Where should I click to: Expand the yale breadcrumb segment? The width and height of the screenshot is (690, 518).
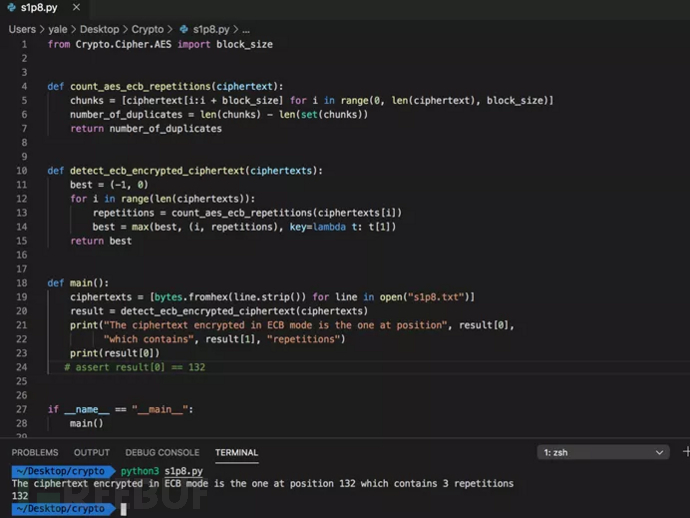coord(57,30)
